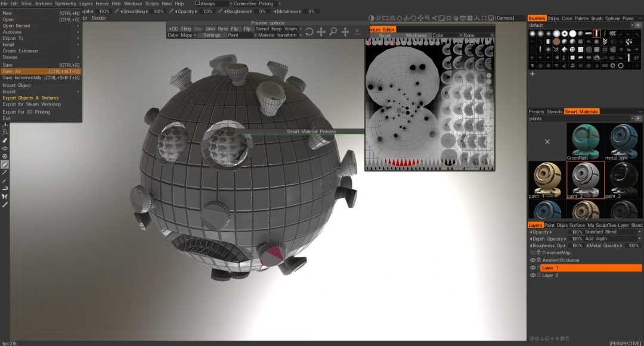Viewport: 644px width, 346px height.
Task: Click the rotate icon in Preview options
Action: pos(309,32)
